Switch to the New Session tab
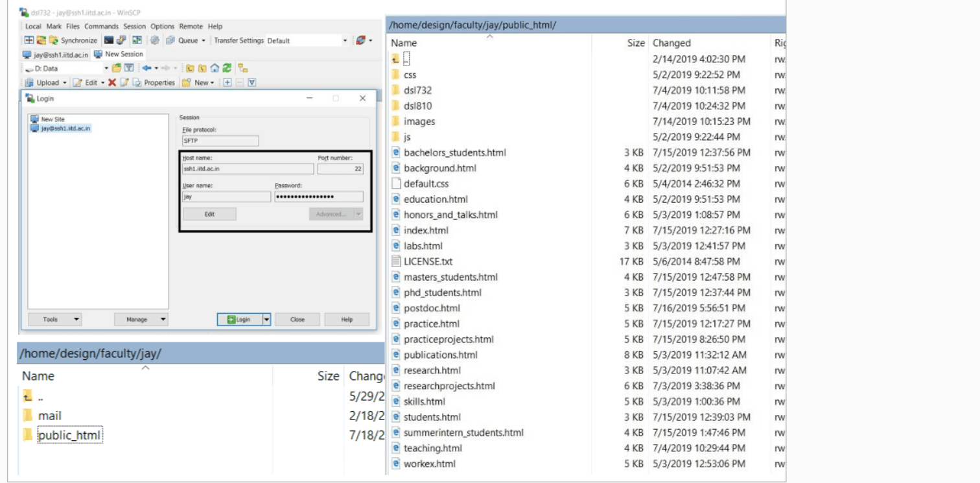The height and width of the screenshot is (483, 980). [119, 54]
